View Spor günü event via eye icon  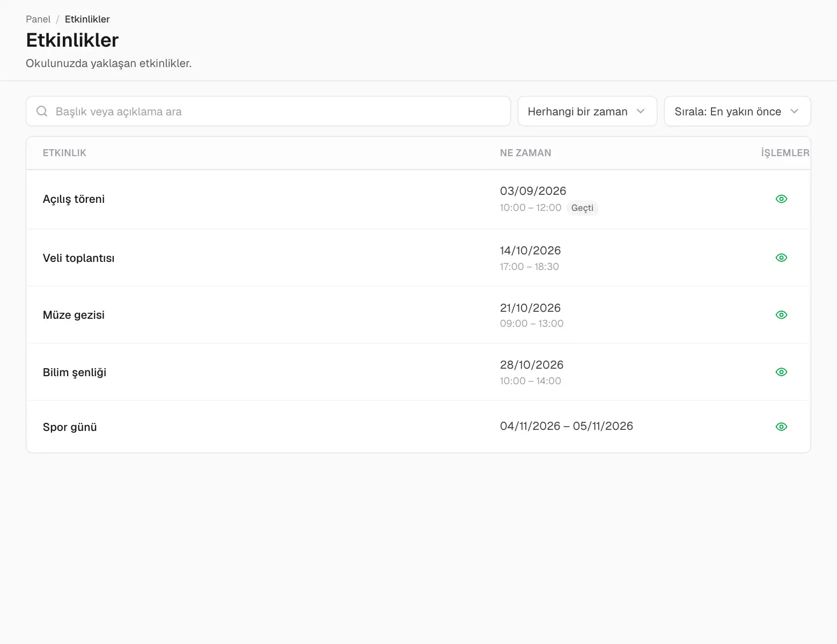pyautogui.click(x=781, y=427)
